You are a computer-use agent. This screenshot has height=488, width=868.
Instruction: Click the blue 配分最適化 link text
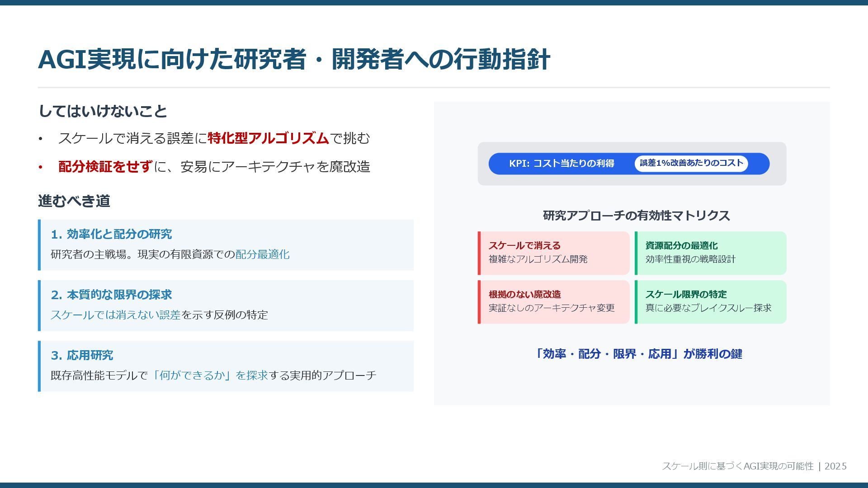pyautogui.click(x=262, y=254)
